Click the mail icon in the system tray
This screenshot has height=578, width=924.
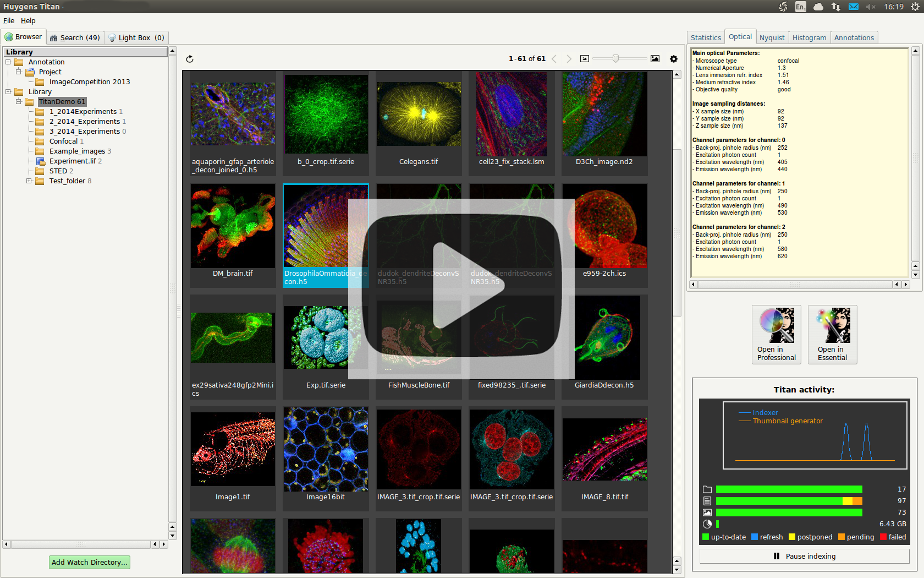click(853, 7)
